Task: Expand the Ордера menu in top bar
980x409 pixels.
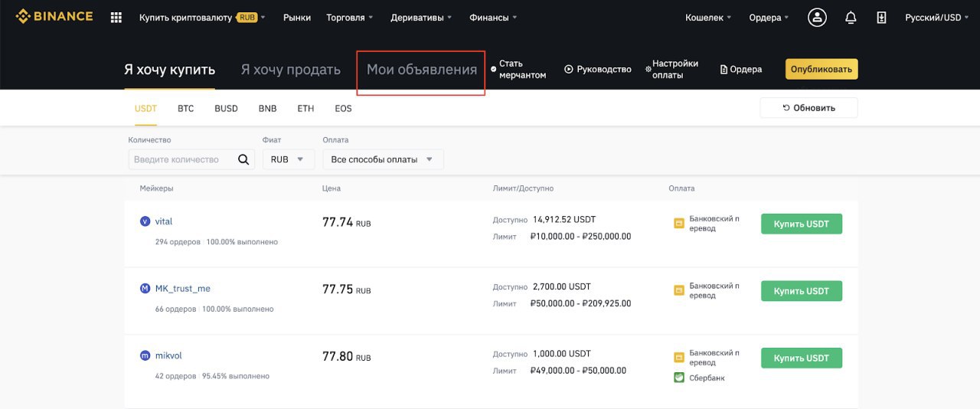Action: pyautogui.click(x=769, y=18)
